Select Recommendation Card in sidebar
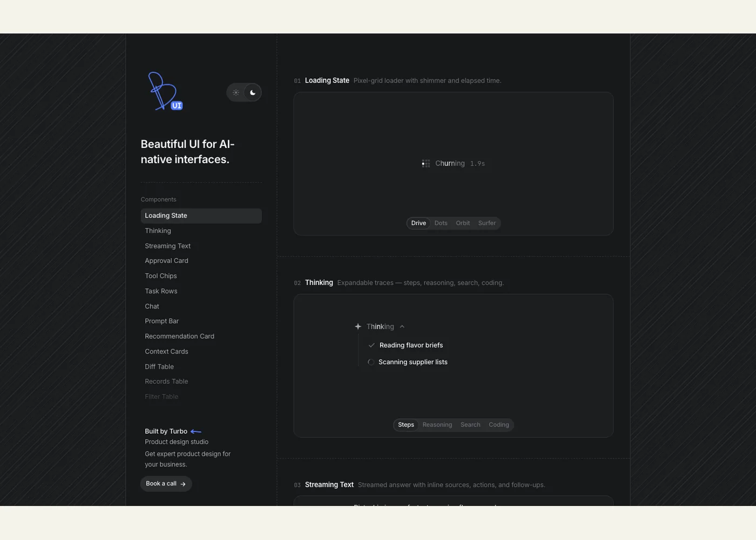Viewport: 756px width, 540px height. coord(201,336)
